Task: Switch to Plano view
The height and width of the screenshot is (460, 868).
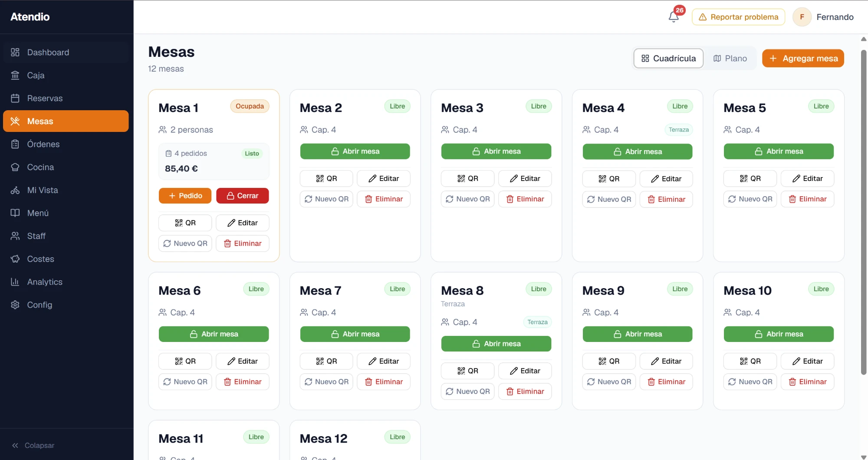Action: pos(730,59)
